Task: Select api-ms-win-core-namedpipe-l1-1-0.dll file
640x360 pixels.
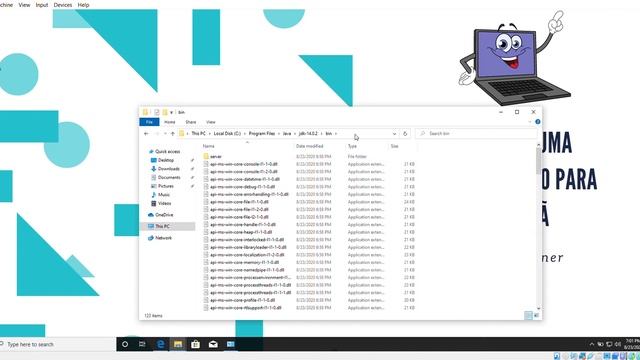Action: point(247,270)
